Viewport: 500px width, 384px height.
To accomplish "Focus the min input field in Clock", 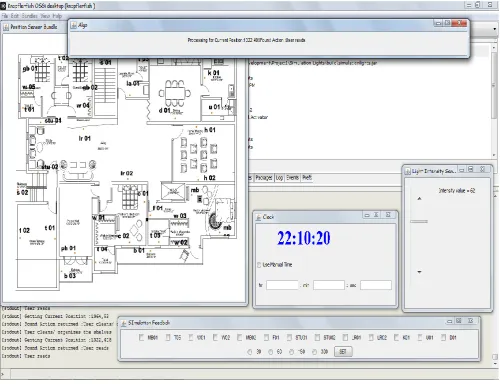I will [329, 285].
